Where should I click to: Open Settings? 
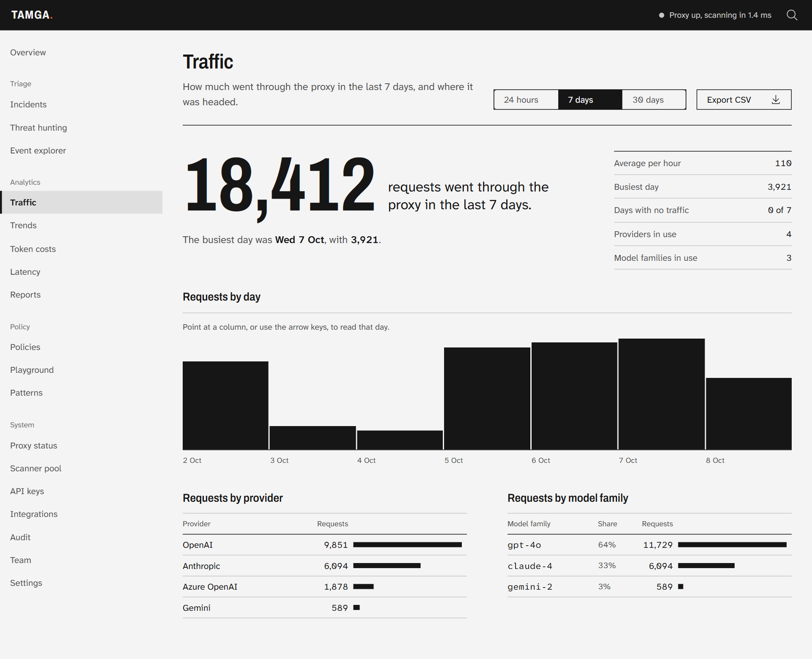click(81, 583)
